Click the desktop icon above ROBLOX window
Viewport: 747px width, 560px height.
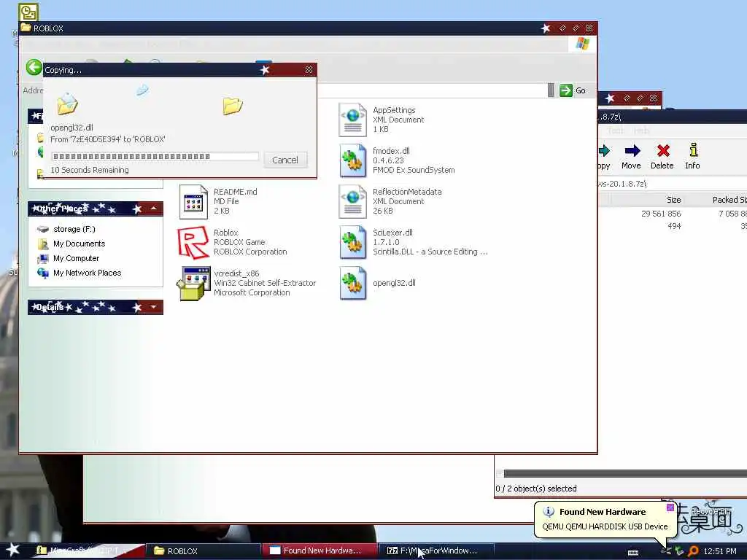tap(28, 12)
